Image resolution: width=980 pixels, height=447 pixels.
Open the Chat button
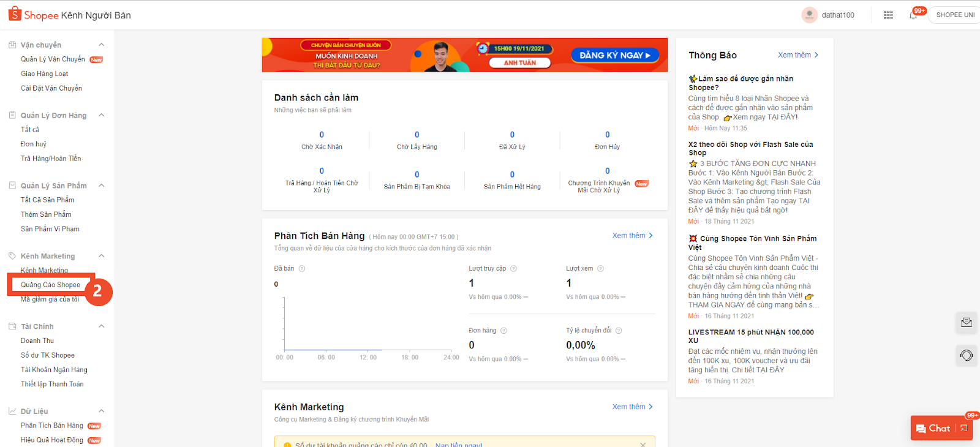(933, 429)
